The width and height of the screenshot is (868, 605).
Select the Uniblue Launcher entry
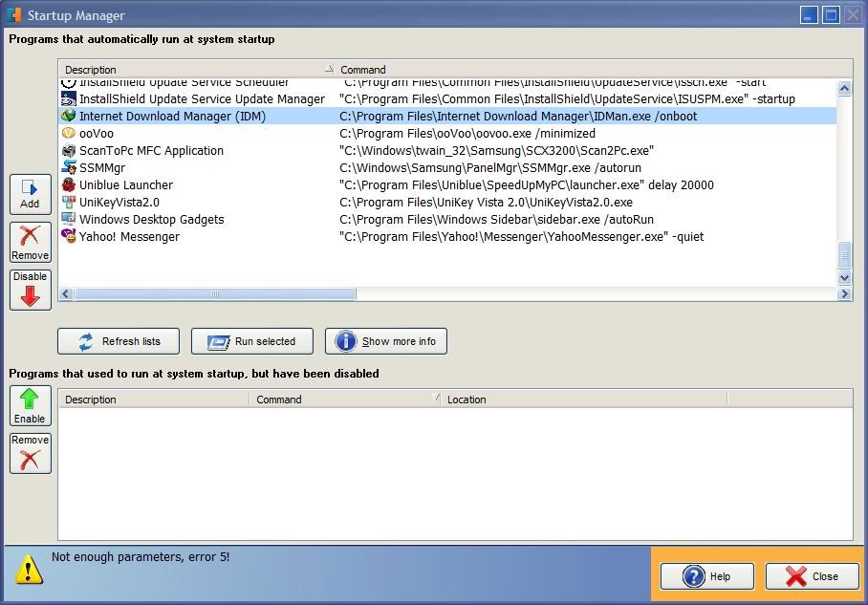tap(447, 184)
